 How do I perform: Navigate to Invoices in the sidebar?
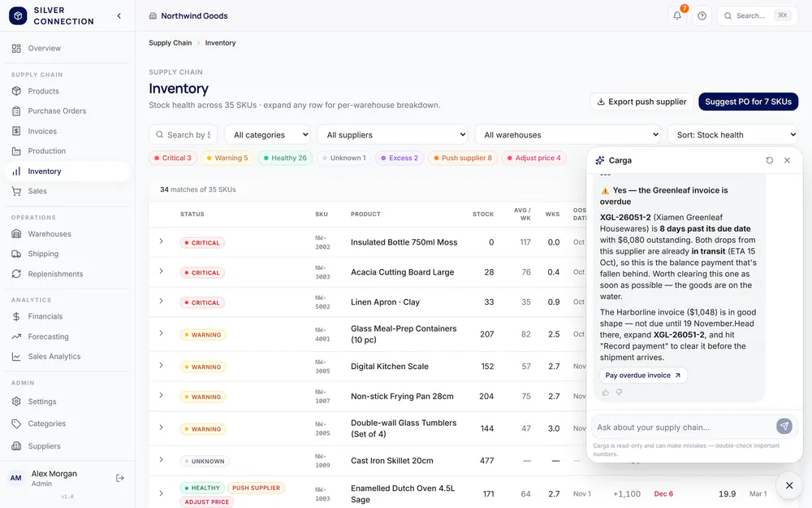point(67,131)
